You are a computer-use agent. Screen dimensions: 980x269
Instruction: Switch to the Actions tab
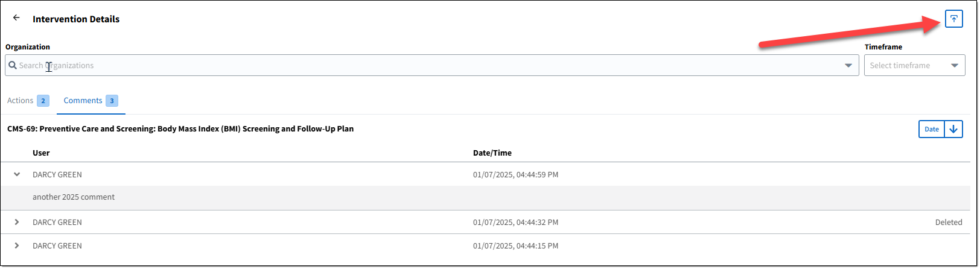point(28,101)
